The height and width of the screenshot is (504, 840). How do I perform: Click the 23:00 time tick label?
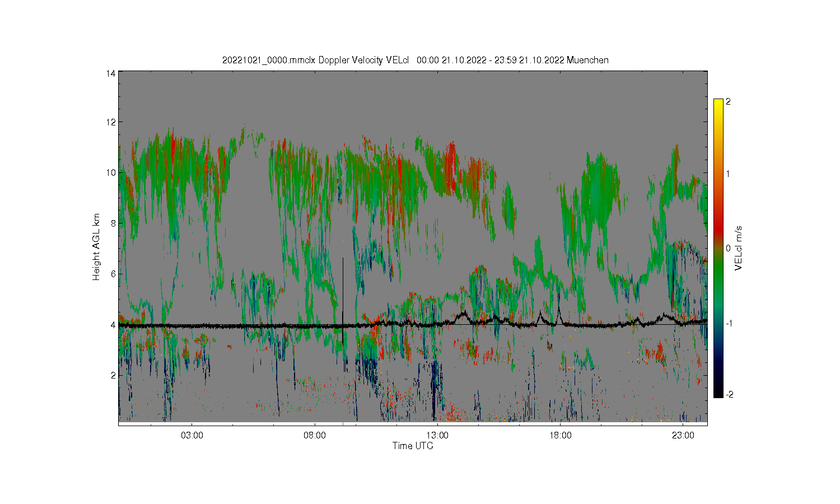click(x=683, y=435)
